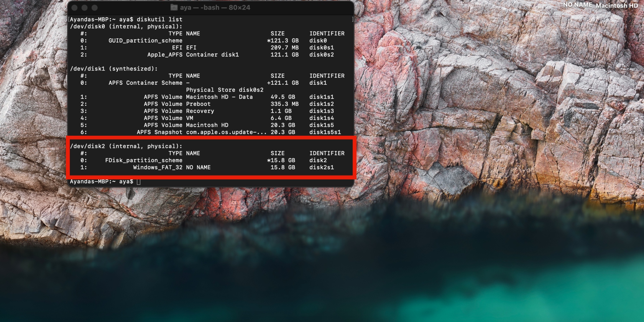The width and height of the screenshot is (644, 322).
Task: Click the 'disk2s1' identifier
Action: pos(322,168)
